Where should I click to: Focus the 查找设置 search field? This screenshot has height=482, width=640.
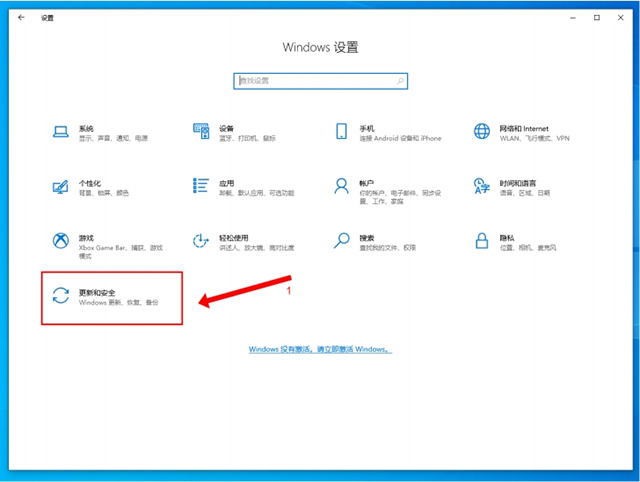pyautogui.click(x=320, y=81)
